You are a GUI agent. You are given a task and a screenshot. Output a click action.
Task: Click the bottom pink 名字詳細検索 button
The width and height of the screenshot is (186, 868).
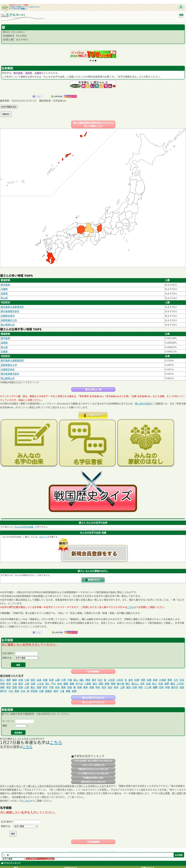(93, 842)
